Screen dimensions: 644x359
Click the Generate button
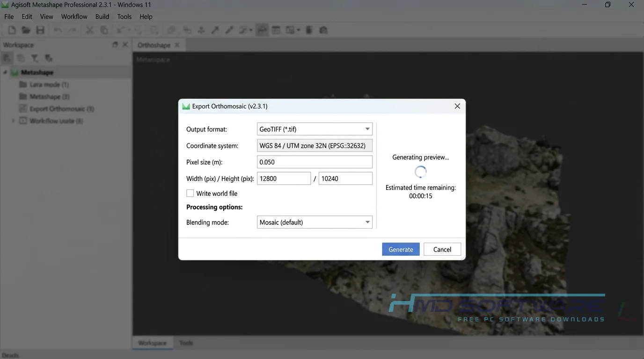401,249
